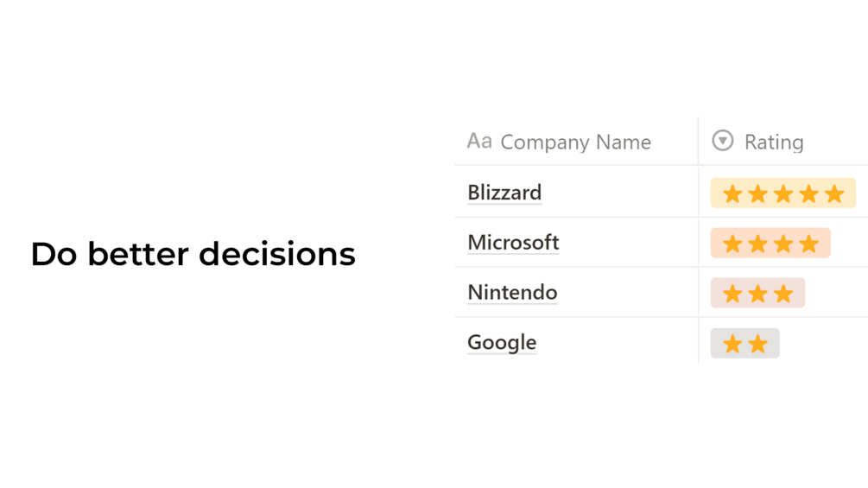Viewport: 868px width, 488px height.
Task: Select Google's two-star gray rating tag
Action: pos(744,343)
